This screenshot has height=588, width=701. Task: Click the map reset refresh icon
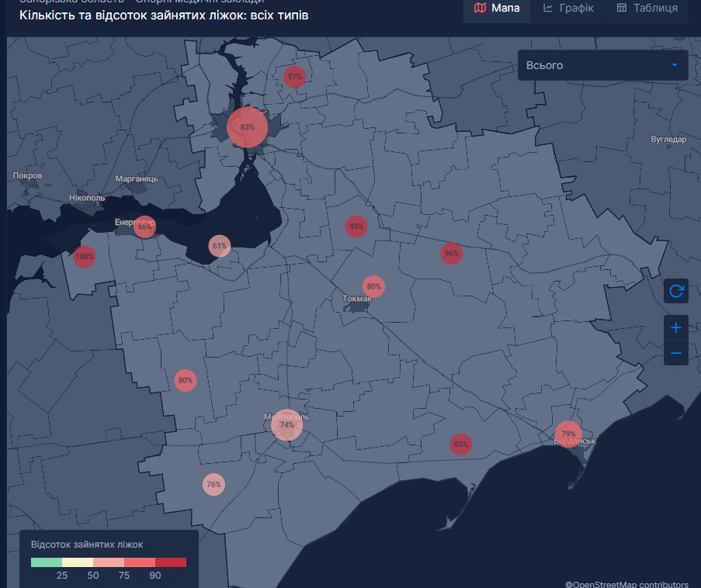coord(676,291)
